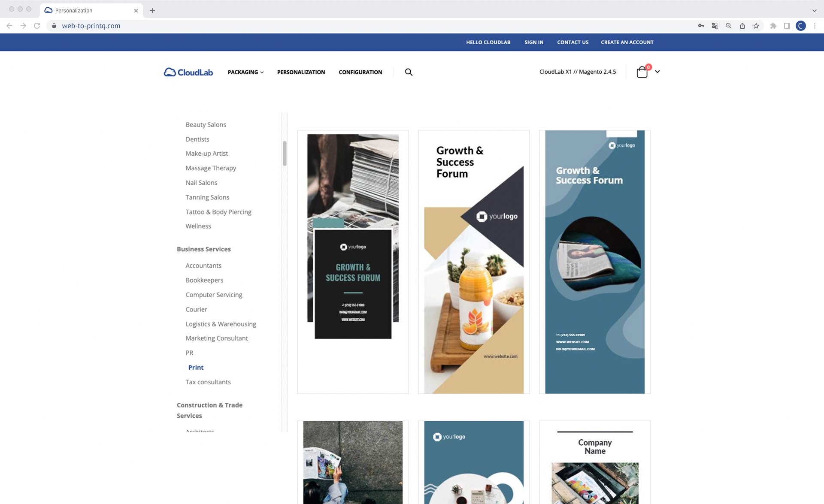The width and height of the screenshot is (824, 504).
Task: Expand the cart dropdown chevron
Action: tap(657, 72)
